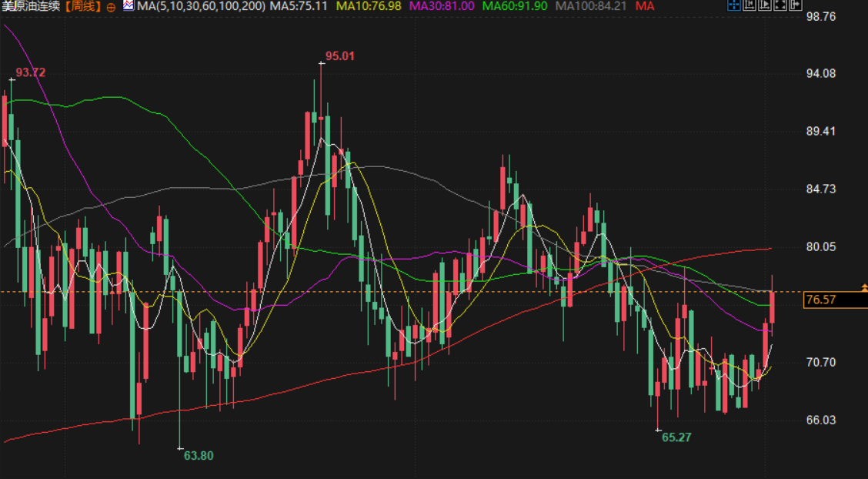Toggle the MA5:75.11 white line label

(300, 6)
